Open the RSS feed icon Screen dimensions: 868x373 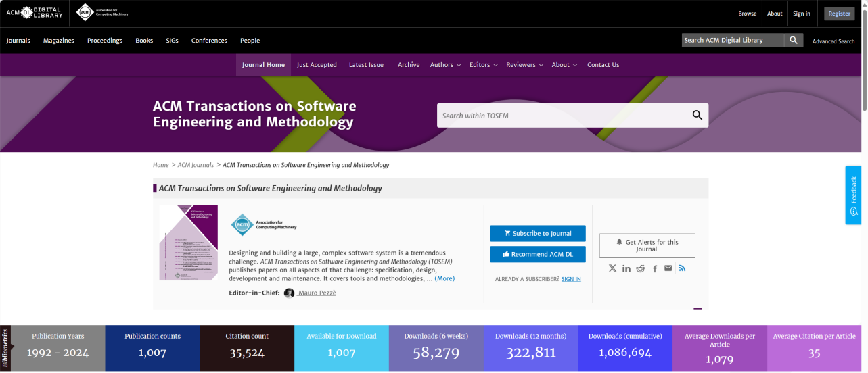click(682, 268)
